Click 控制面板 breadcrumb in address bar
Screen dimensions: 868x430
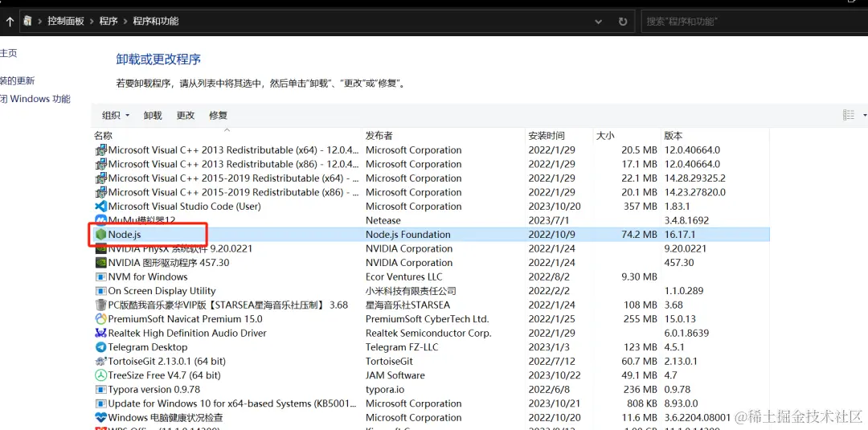[66, 22]
